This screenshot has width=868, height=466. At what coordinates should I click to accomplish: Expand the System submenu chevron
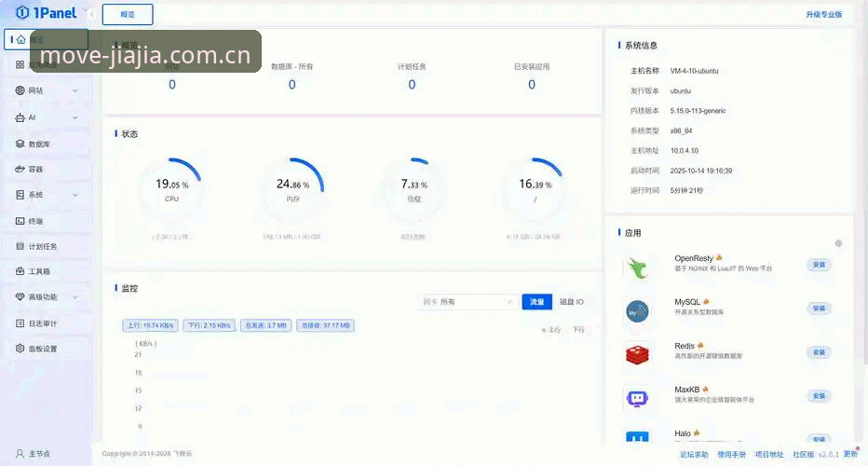[x=75, y=195]
